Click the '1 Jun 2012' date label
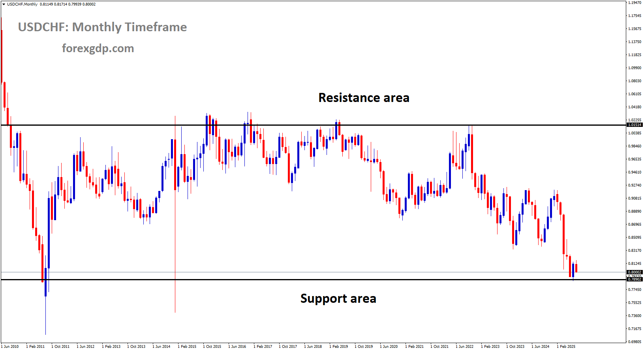The width and height of the screenshot is (644, 351). click(86, 347)
